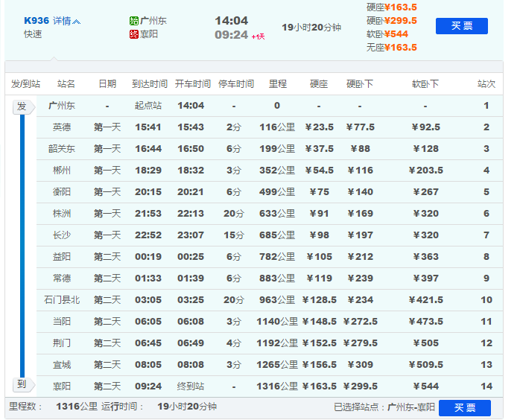Select station 韶关东 in the table
Viewport: 520px width, 420px height.
click(x=62, y=149)
